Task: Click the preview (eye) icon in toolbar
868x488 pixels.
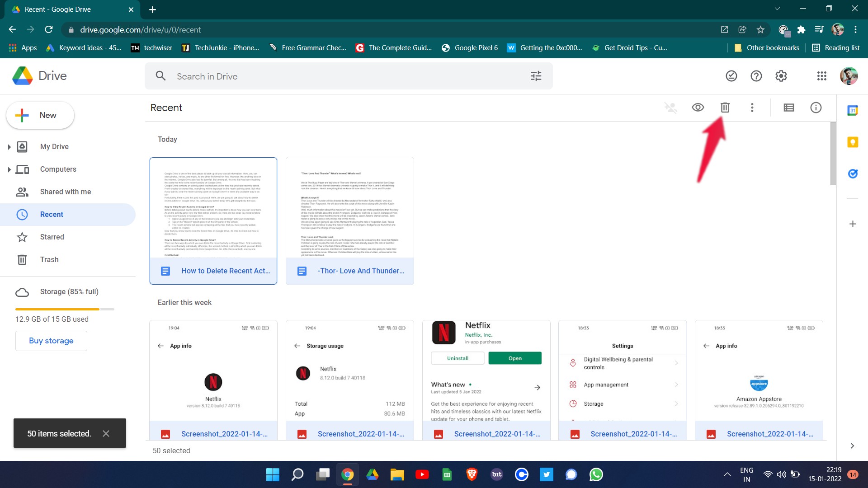Action: (x=698, y=107)
